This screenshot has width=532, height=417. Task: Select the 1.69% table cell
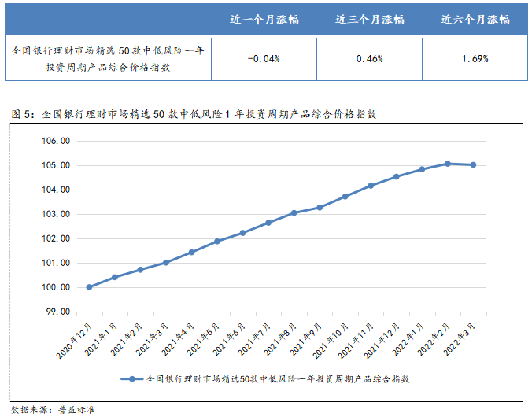pos(475,58)
